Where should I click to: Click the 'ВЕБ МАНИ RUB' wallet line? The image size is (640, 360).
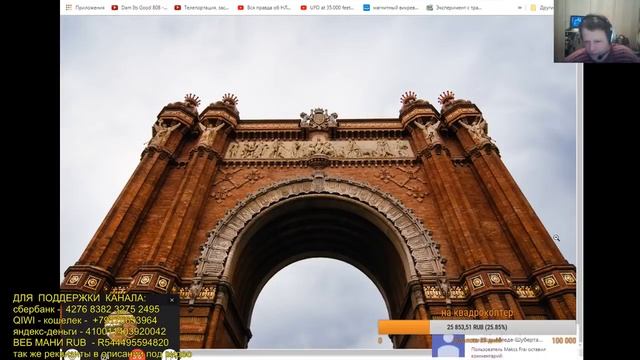(x=91, y=342)
